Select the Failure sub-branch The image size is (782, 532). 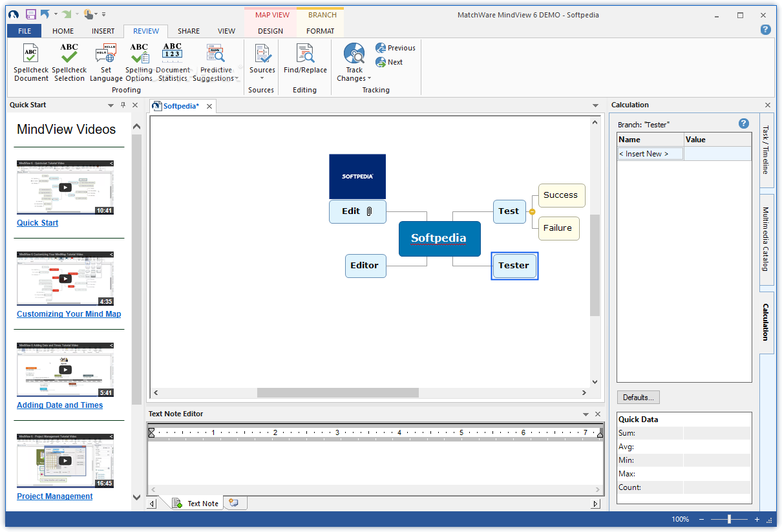[x=558, y=228]
